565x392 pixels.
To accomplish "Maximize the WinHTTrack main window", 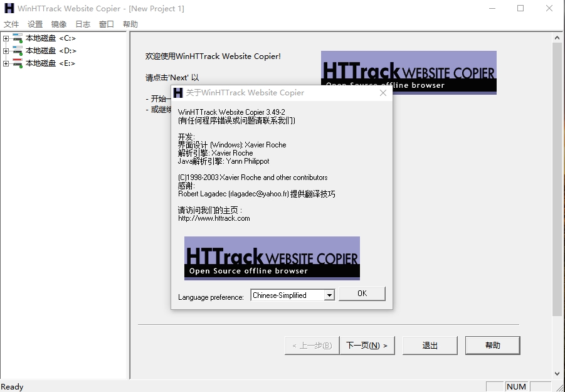I will tap(520, 8).
